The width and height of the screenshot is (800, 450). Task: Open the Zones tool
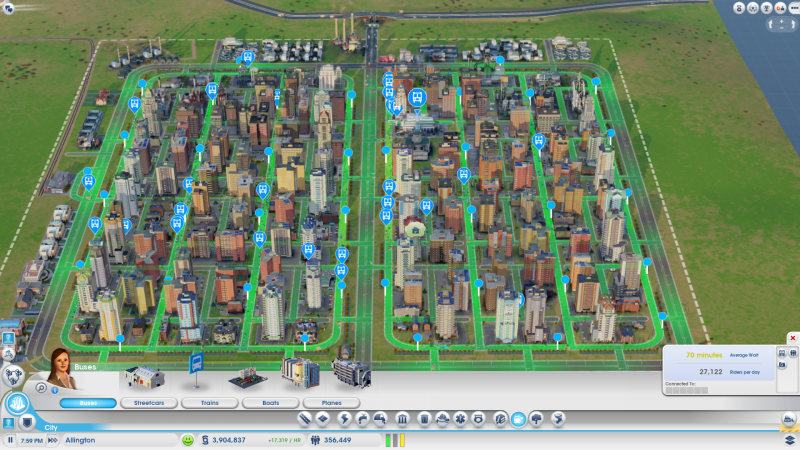[x=323, y=419]
